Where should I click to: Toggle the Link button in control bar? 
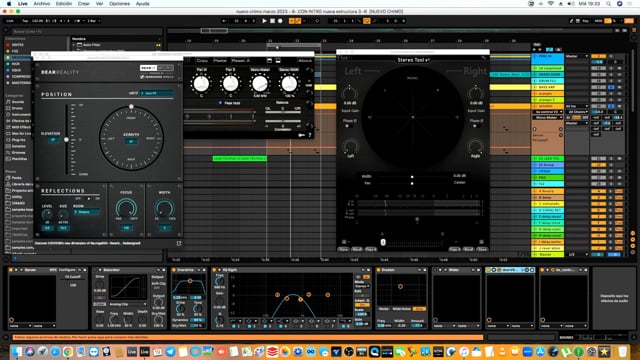pyautogui.click(x=10, y=21)
